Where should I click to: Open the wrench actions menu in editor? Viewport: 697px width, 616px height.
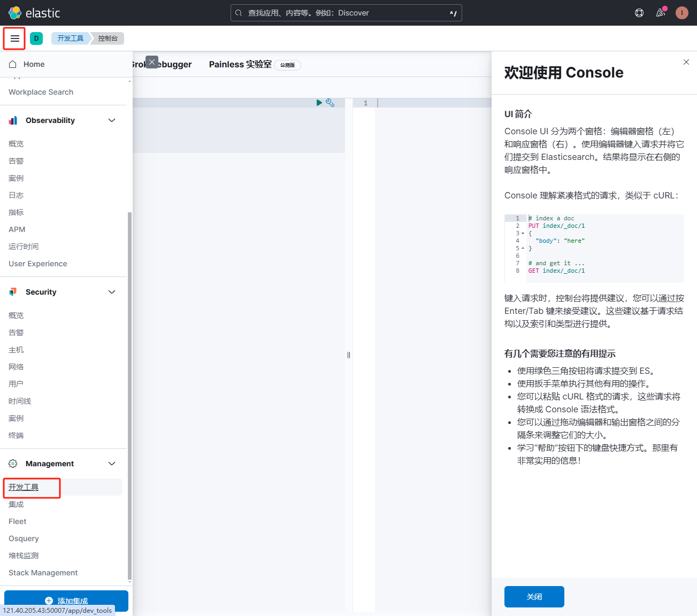[x=330, y=103]
